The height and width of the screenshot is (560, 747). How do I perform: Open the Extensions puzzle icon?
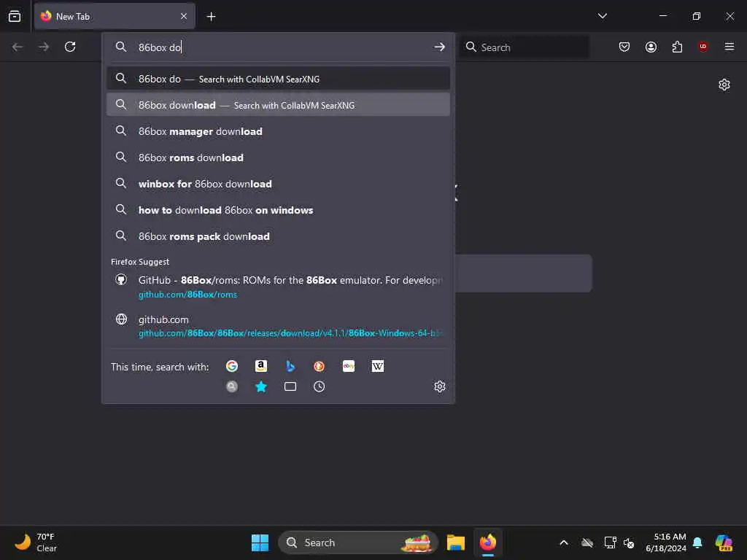tap(677, 47)
